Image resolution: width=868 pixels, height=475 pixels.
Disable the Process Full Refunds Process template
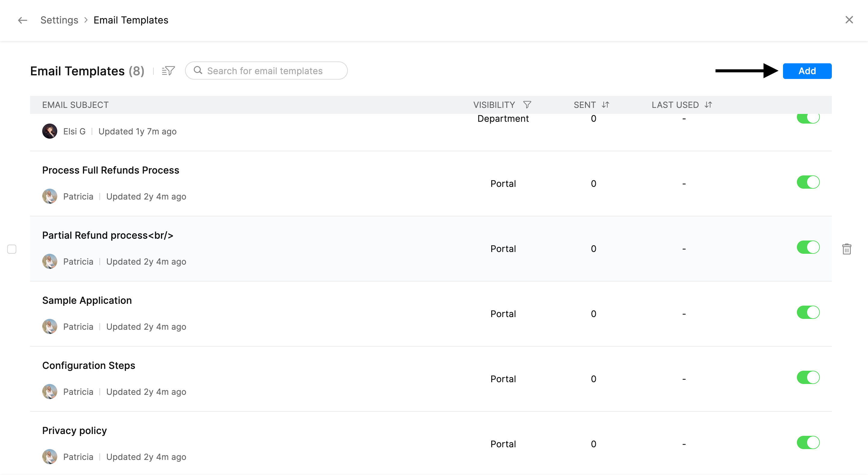pyautogui.click(x=808, y=182)
